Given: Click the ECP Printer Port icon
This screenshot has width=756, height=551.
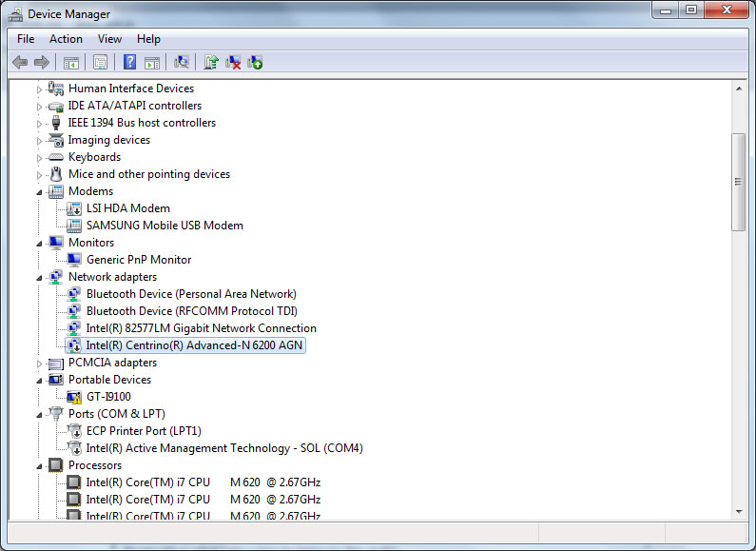Looking at the screenshot, I should 74,431.
